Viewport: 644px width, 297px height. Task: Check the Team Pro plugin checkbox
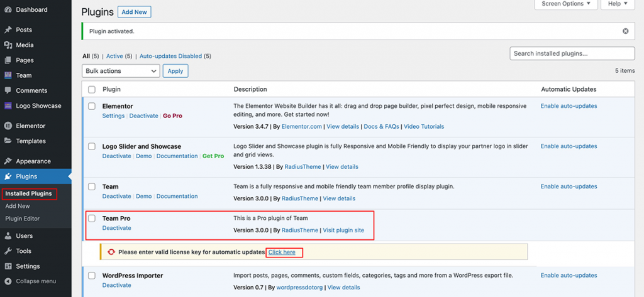[x=92, y=219]
